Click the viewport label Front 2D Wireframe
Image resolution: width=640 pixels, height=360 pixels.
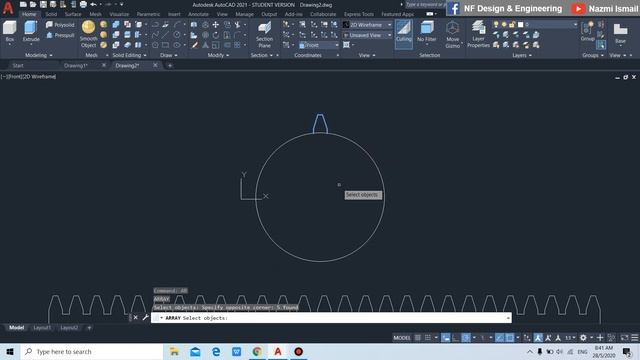(x=28, y=76)
